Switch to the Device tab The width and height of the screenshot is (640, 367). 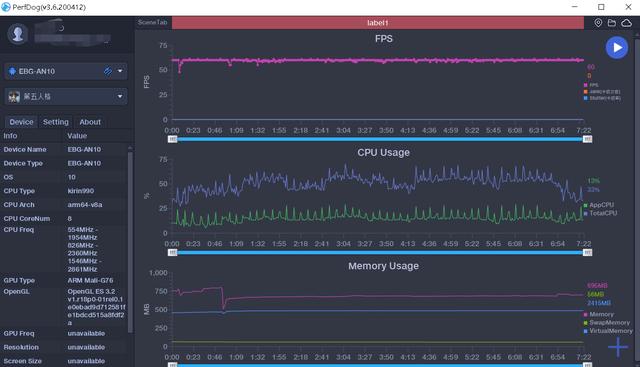pos(21,122)
